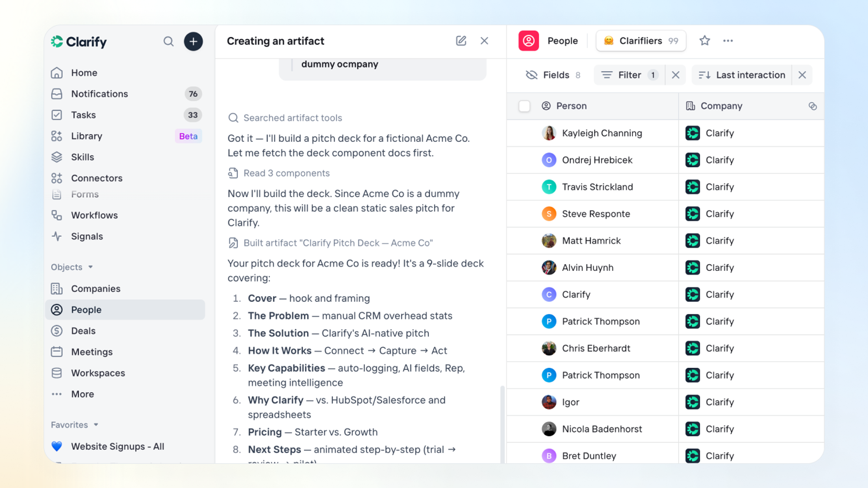Viewport: 868px width, 488px height.
Task: Open Companies in Objects list
Action: (125, 288)
